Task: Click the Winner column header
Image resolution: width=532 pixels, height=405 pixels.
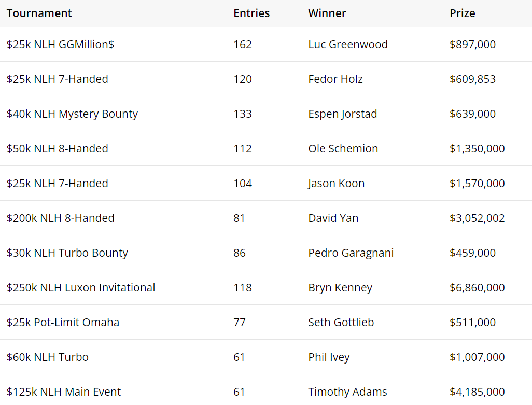Action: [327, 13]
